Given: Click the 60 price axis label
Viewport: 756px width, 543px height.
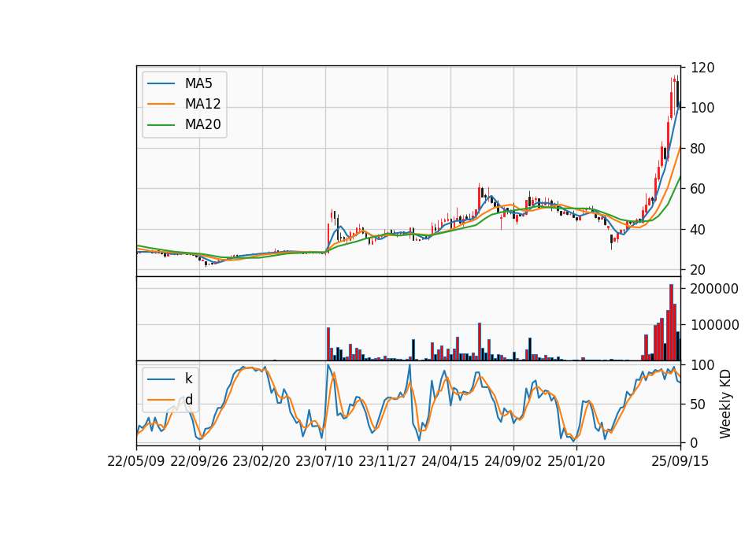Looking at the screenshot, I should [x=699, y=190].
